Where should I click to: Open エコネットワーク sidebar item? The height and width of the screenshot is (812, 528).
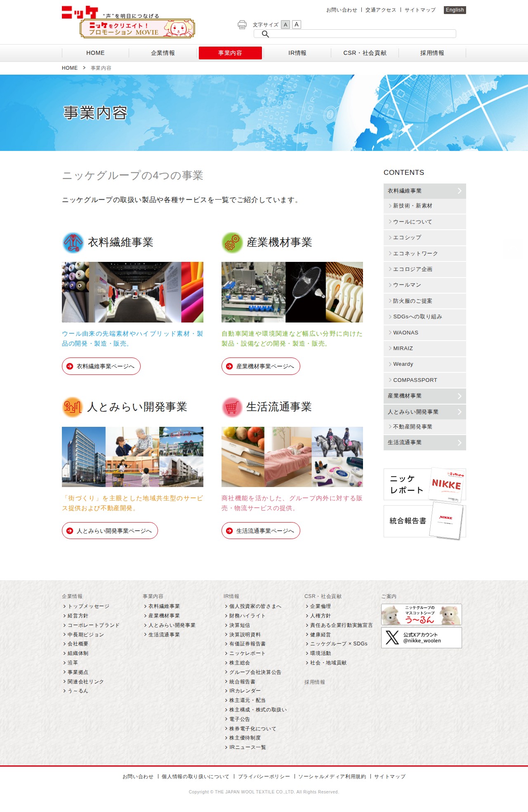point(425,254)
